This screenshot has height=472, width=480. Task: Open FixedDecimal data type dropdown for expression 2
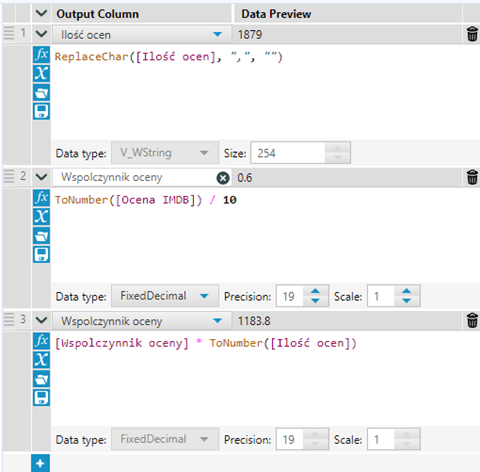point(165,296)
